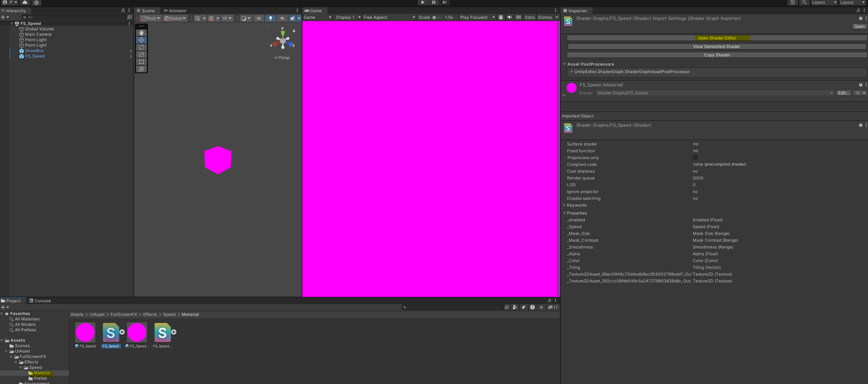The height and width of the screenshot is (384, 868).
Task: Click Open Shader Editor button
Action: click(717, 38)
